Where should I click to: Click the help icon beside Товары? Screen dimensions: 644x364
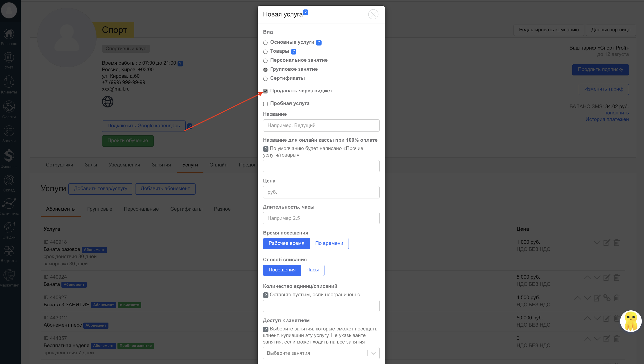point(294,52)
